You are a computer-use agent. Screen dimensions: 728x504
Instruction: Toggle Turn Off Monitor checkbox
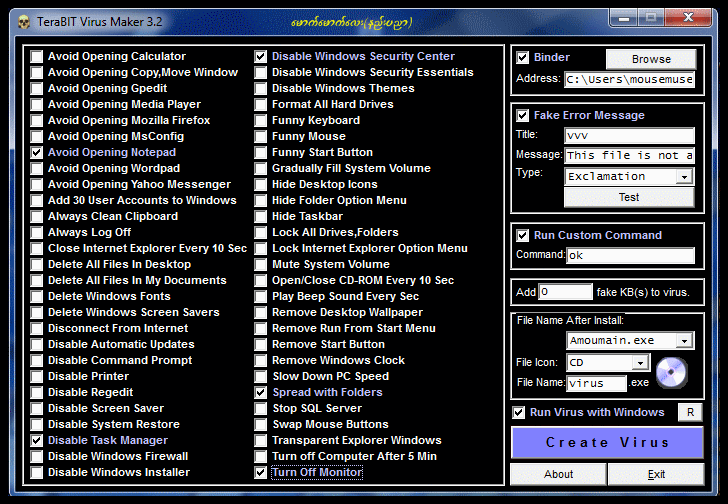tap(260, 472)
